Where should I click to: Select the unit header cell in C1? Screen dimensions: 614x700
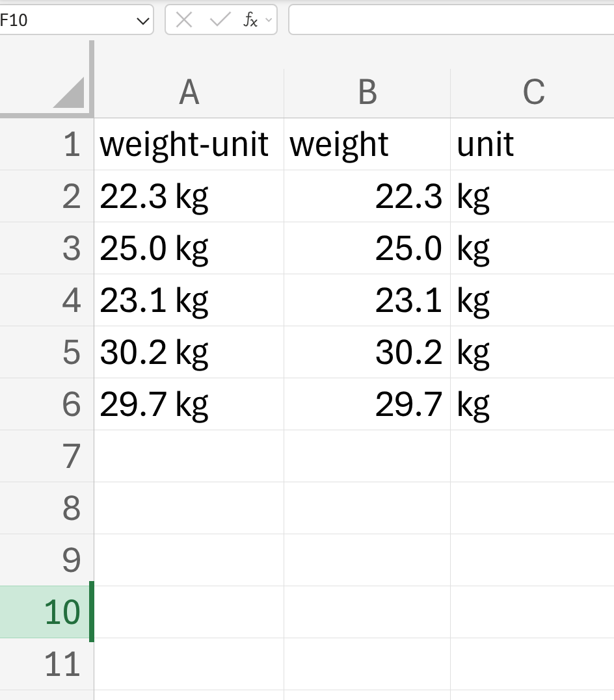[x=532, y=144]
